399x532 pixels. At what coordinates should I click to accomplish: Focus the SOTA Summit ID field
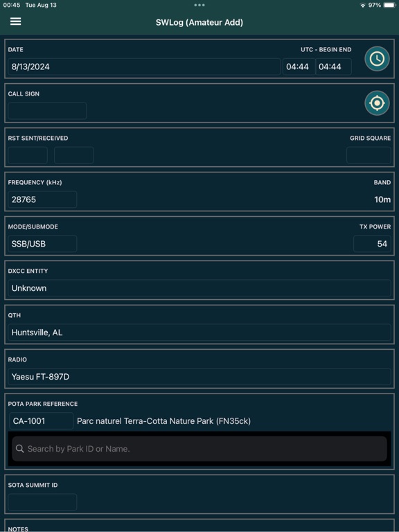click(42, 502)
